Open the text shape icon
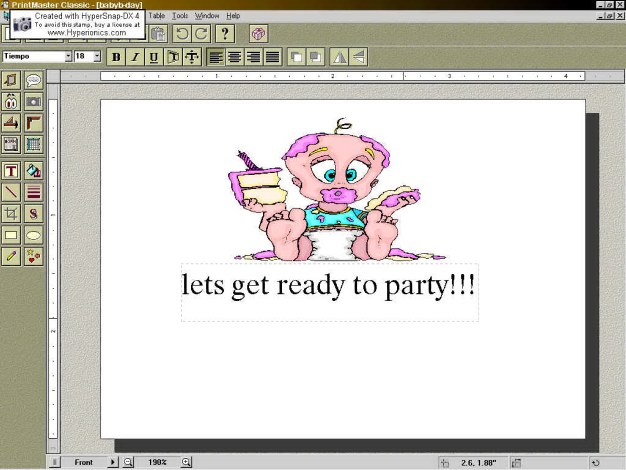Screen dimensions: 626x470 173,57
